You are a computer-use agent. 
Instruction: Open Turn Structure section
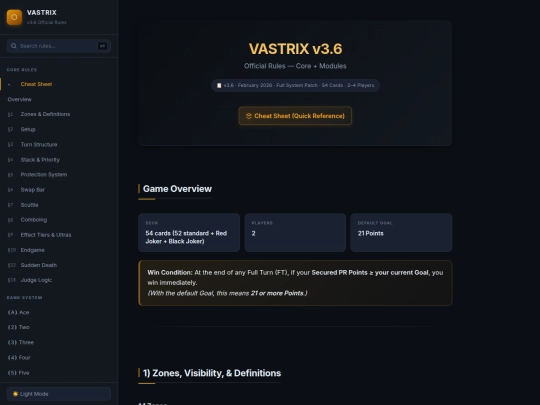59,144
